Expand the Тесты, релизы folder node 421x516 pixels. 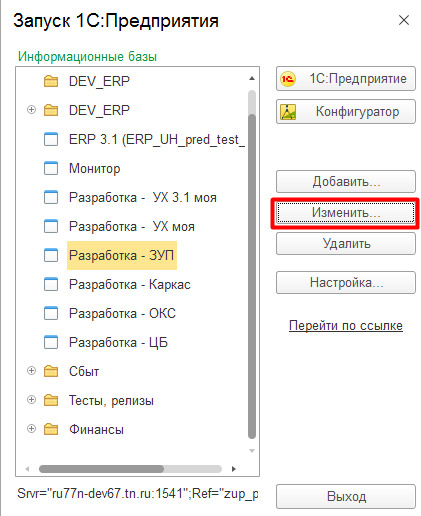coord(31,400)
